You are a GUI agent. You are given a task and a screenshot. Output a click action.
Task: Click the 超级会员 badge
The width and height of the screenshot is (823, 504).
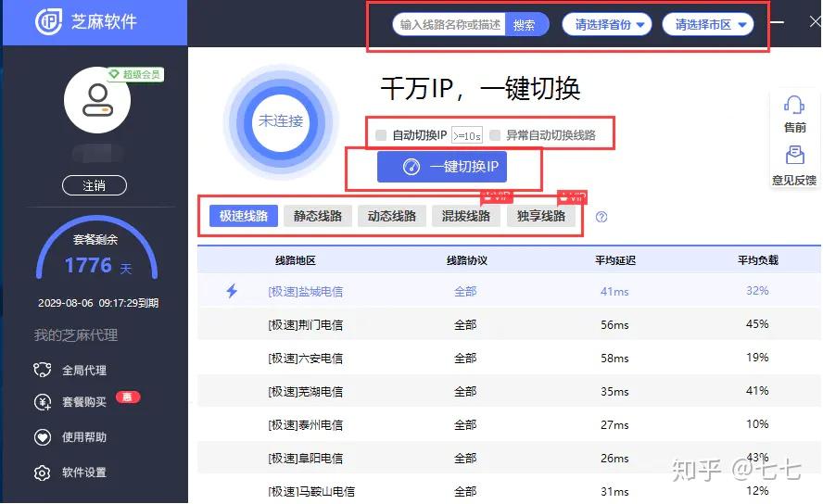click(135, 74)
